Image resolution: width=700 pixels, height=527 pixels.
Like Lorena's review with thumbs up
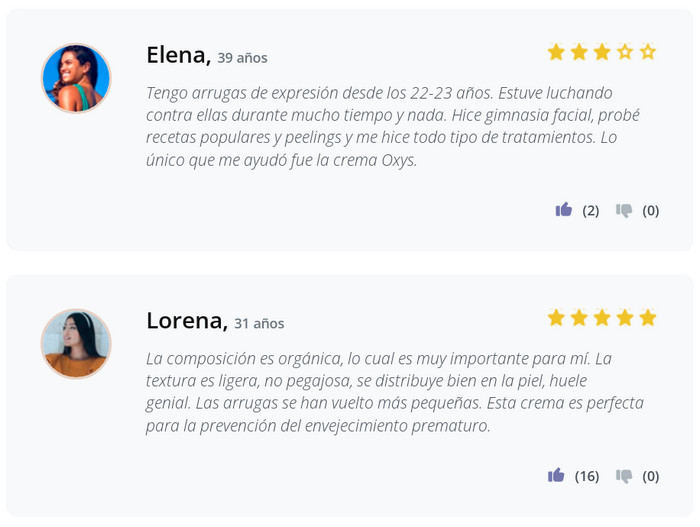click(x=556, y=475)
